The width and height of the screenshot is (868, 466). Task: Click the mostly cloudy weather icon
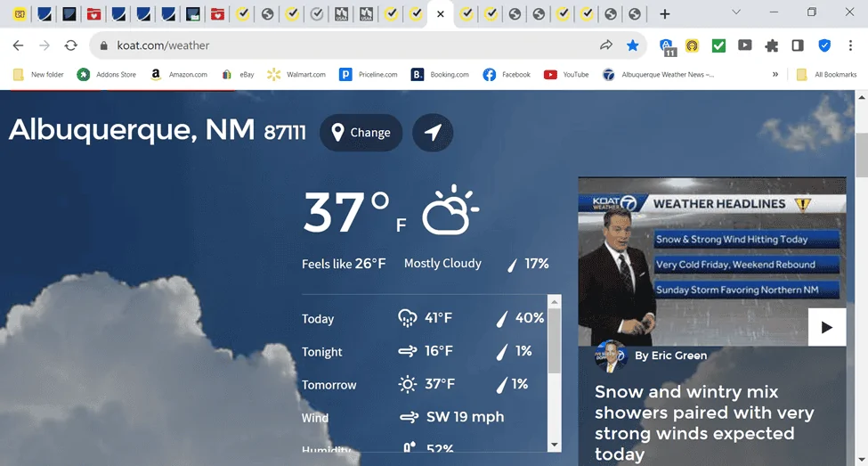pos(450,210)
